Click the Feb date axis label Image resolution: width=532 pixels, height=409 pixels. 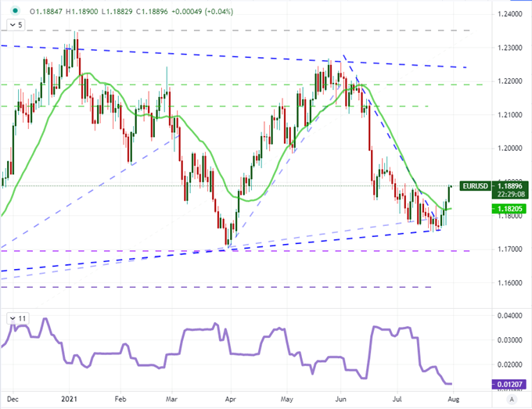click(120, 399)
